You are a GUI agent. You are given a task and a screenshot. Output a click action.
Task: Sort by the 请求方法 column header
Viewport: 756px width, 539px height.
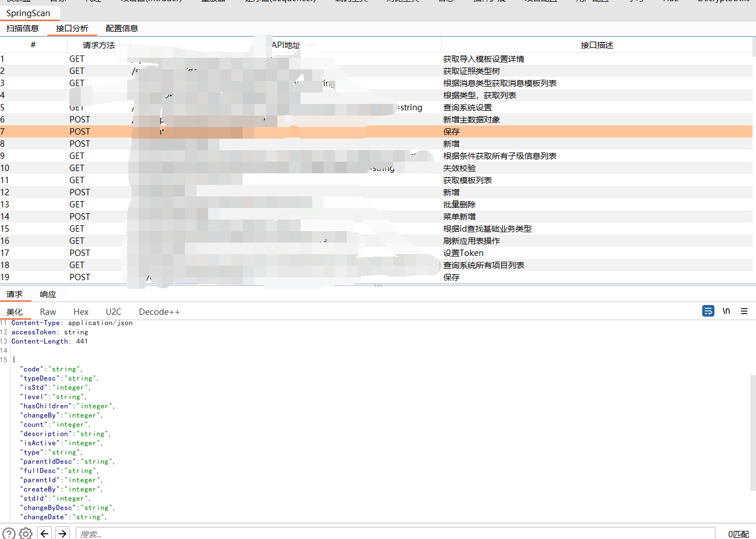[x=99, y=45]
